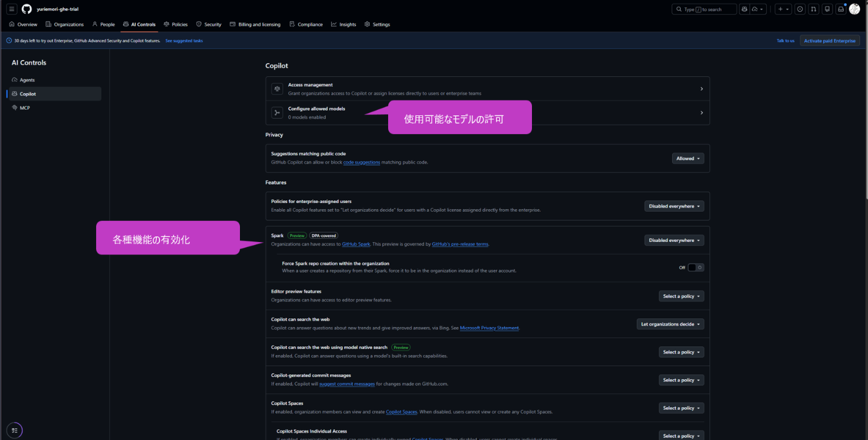Open Copilot Spaces policy dropdown
Screen dimensions: 868x440
[x=681, y=408]
